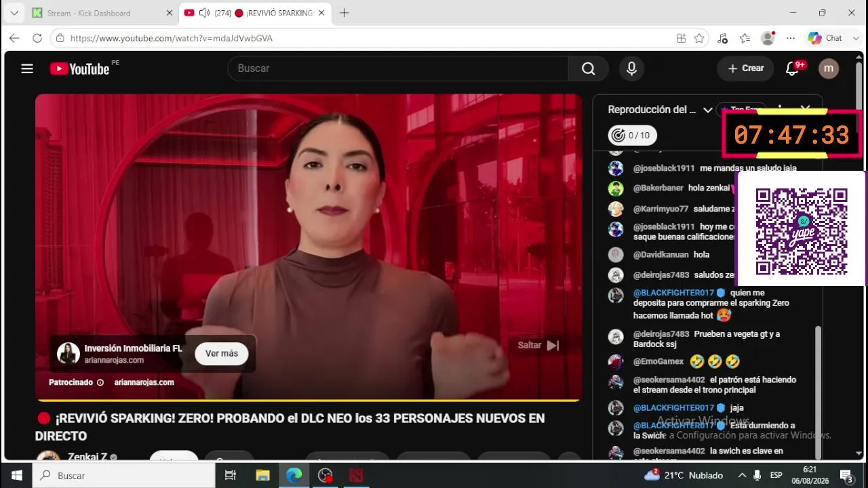This screenshot has height=488, width=868.
Task: Click the Crear button
Action: click(745, 68)
